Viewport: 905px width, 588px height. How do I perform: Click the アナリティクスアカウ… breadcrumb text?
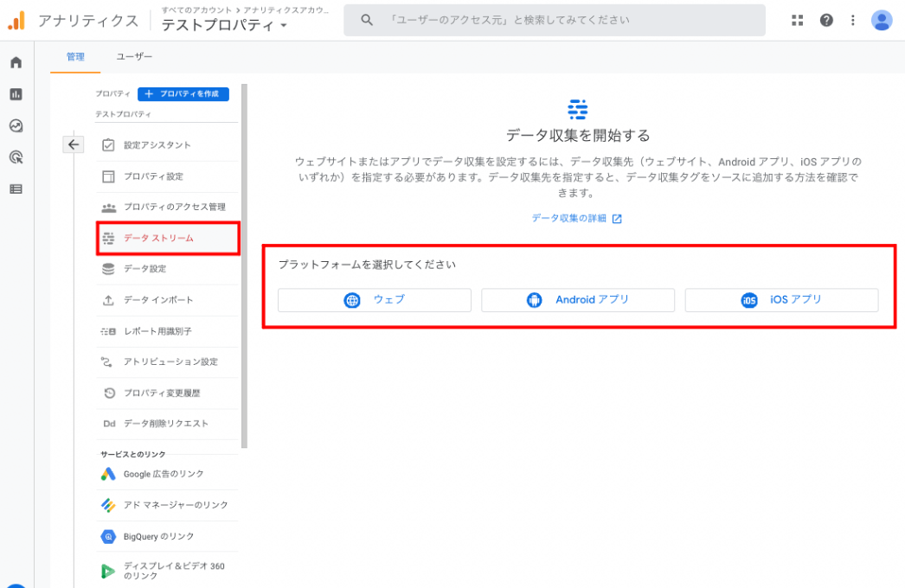286,10
